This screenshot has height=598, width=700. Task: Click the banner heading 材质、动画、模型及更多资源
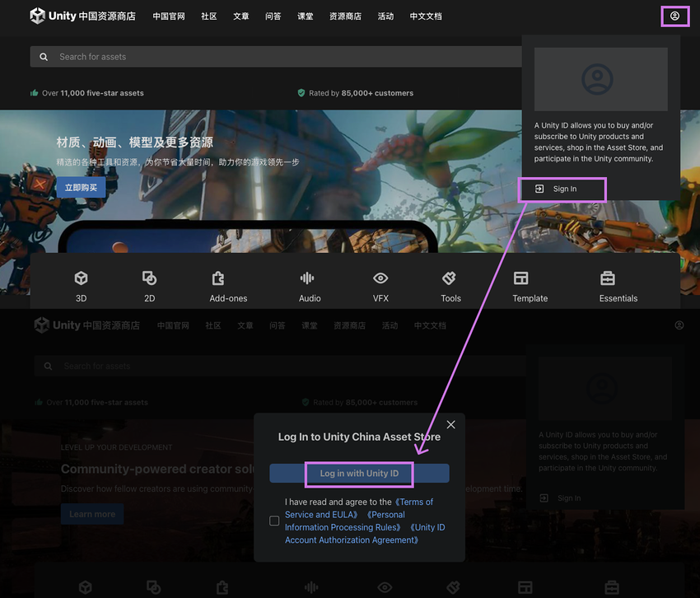point(134,142)
